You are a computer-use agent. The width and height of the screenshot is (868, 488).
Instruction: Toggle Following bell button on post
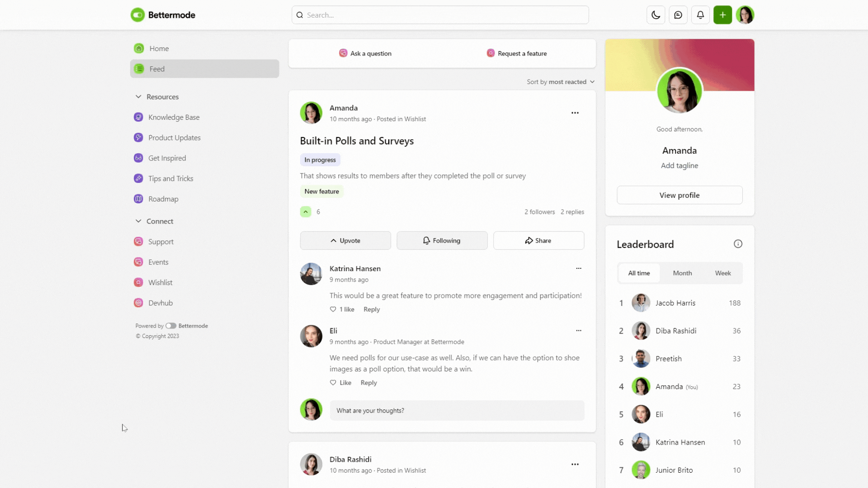pyautogui.click(x=442, y=241)
